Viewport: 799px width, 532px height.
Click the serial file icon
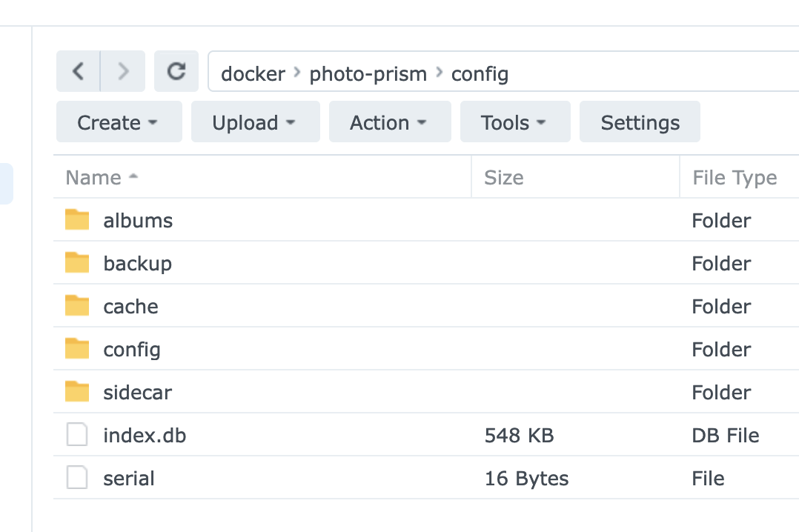click(x=77, y=477)
